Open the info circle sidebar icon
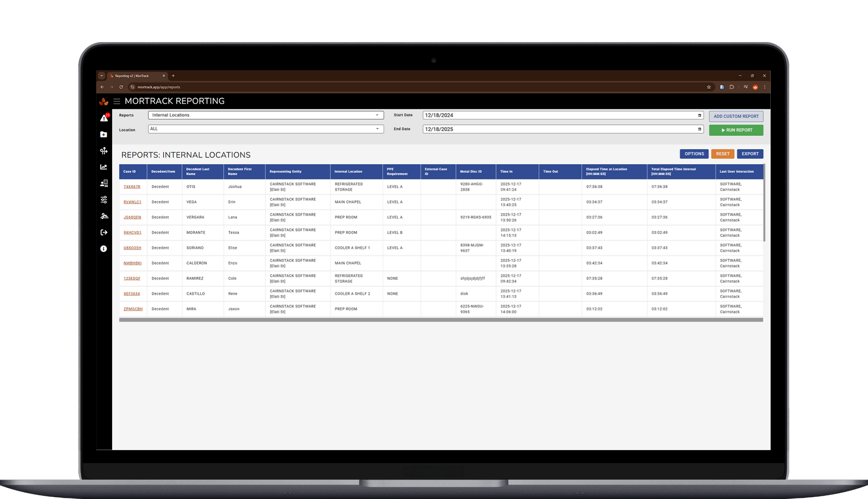This screenshot has height=499, width=868. click(104, 249)
